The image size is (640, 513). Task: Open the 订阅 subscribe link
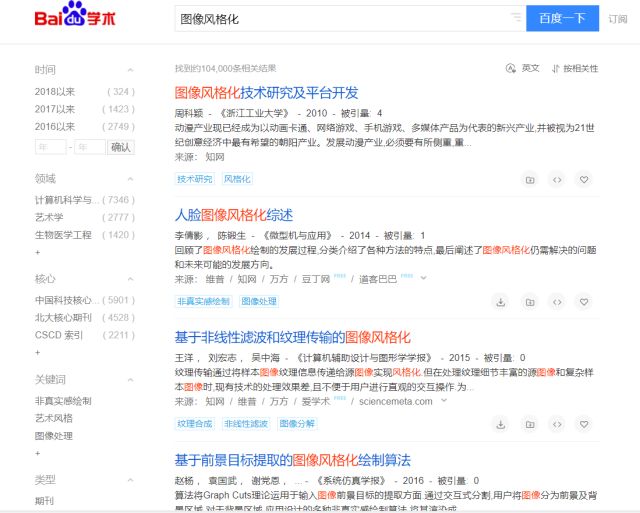[x=618, y=19]
